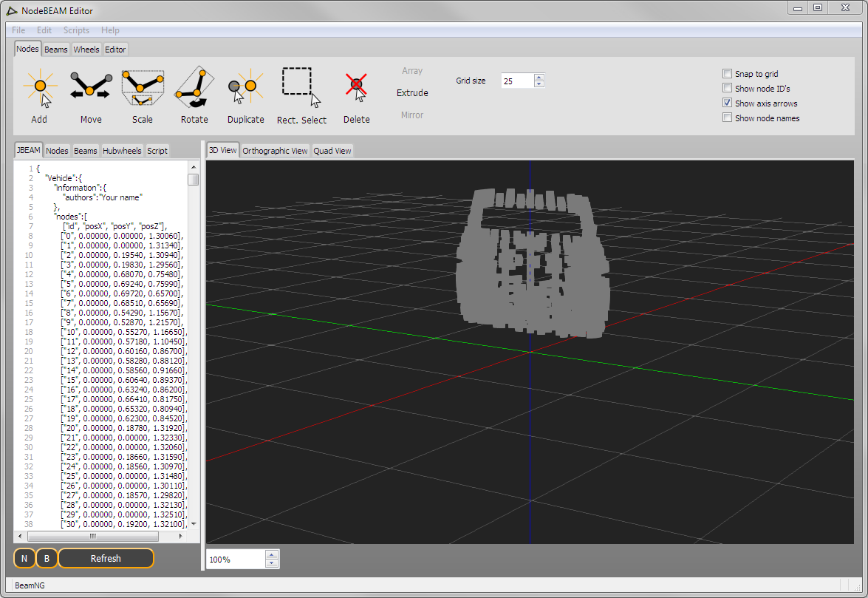Switch to the Editor toolbar tab
The image size is (868, 598).
pyautogui.click(x=115, y=50)
